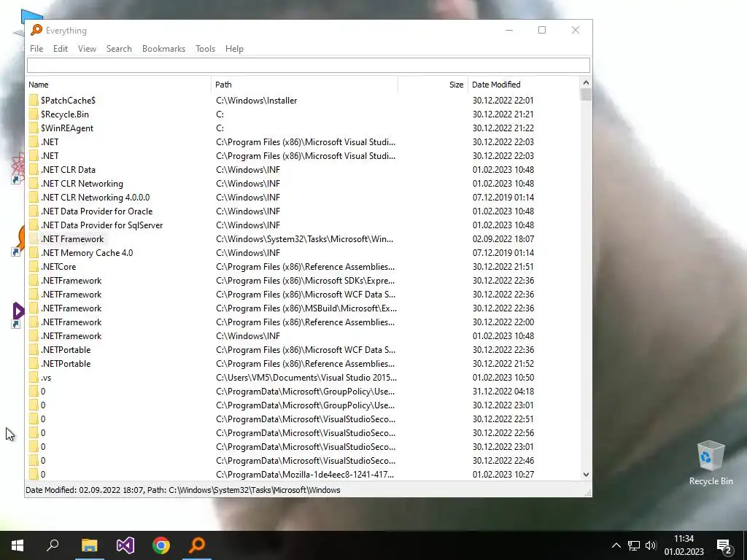
Task: Select .NETPortable folder icon dated 30.12.2022 21:52
Action: [x=34, y=364]
